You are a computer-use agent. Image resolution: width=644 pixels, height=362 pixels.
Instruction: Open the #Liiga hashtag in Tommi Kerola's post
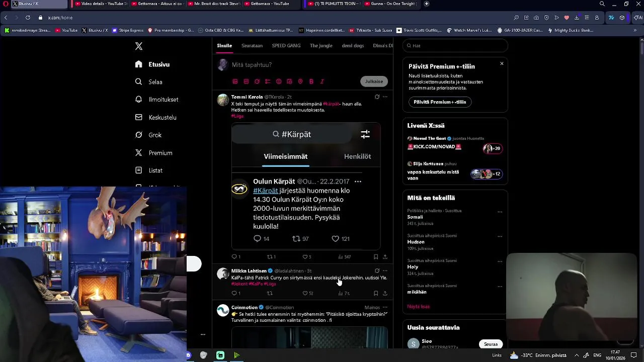237,116
